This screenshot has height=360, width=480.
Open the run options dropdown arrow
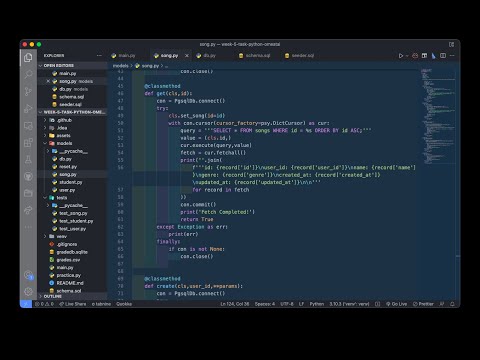[407, 56]
